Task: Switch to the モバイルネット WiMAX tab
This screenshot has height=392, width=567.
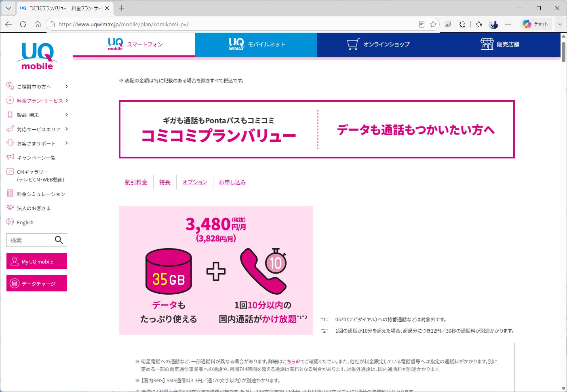Action: (x=256, y=44)
